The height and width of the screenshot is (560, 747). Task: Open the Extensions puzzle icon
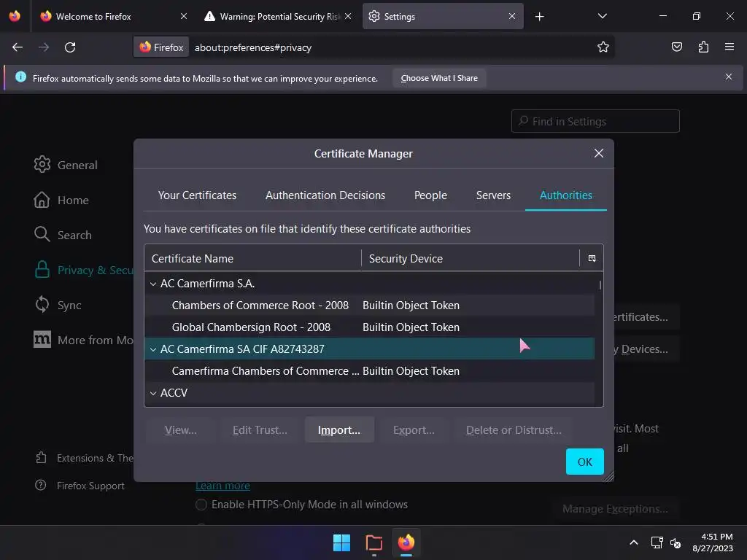(x=703, y=47)
